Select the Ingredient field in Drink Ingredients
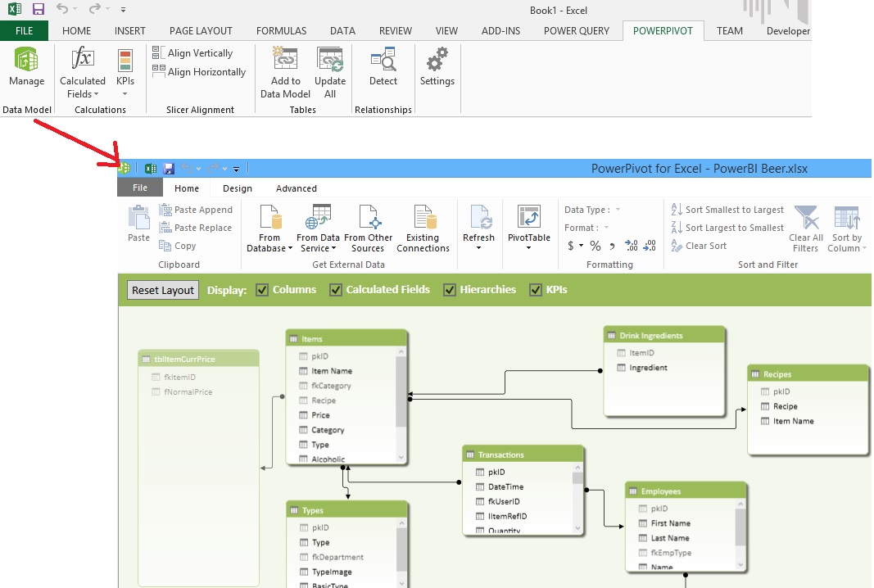Viewport: 874px width, 588px height. coord(647,368)
